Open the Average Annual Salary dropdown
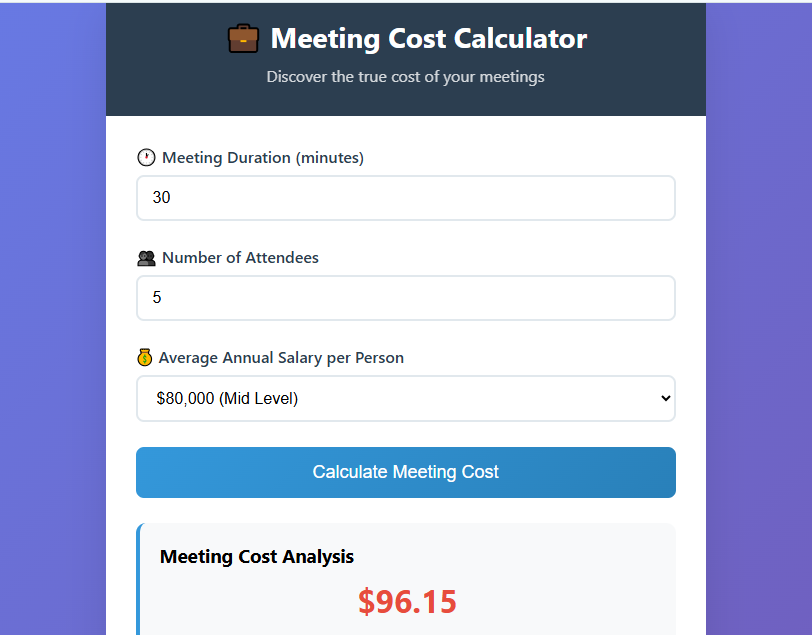The width and height of the screenshot is (812, 635). pyautogui.click(x=405, y=398)
